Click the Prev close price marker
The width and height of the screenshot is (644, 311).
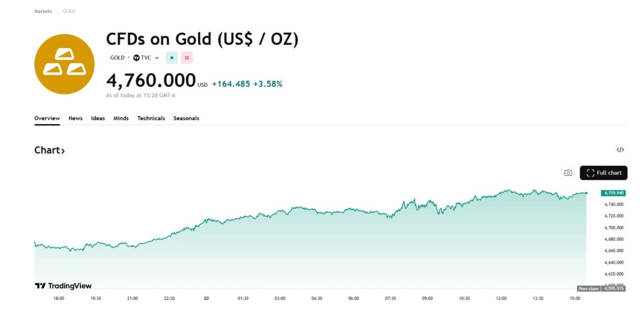pyautogui.click(x=589, y=288)
